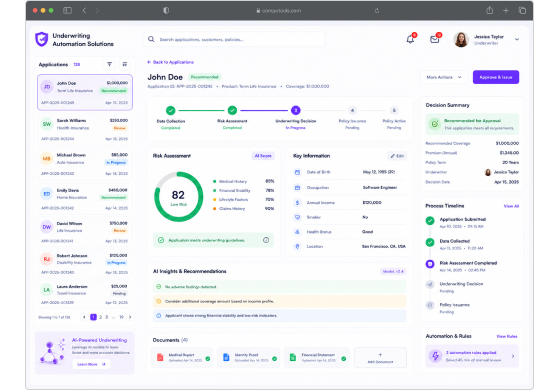
Task: Open the Medical Report document
Action: tap(182, 357)
